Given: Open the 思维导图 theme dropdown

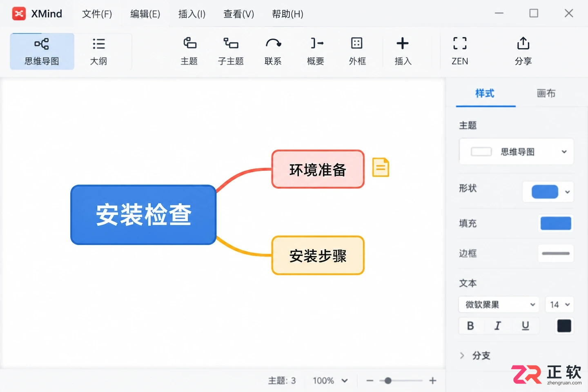Looking at the screenshot, I should 517,152.
